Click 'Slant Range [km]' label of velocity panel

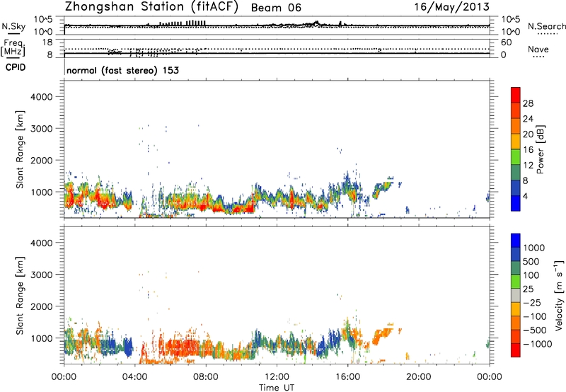pos(20,295)
